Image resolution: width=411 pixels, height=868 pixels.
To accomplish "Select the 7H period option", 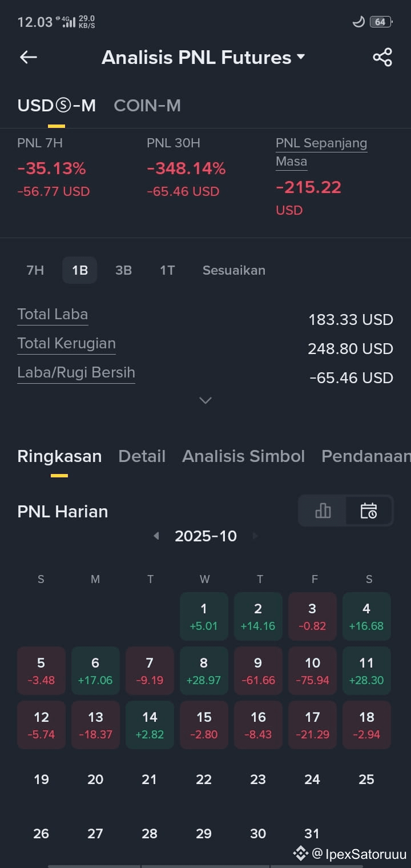I will click(35, 270).
